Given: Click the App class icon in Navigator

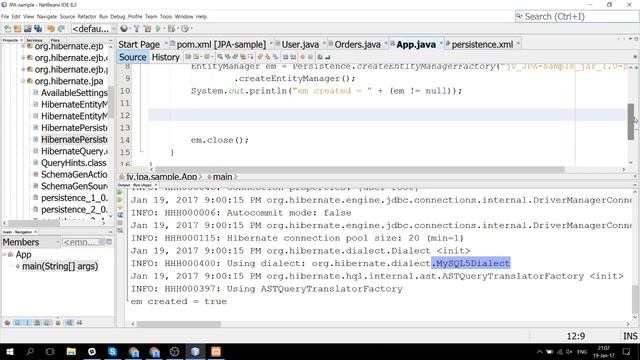Looking at the screenshot, I should click(11, 254).
